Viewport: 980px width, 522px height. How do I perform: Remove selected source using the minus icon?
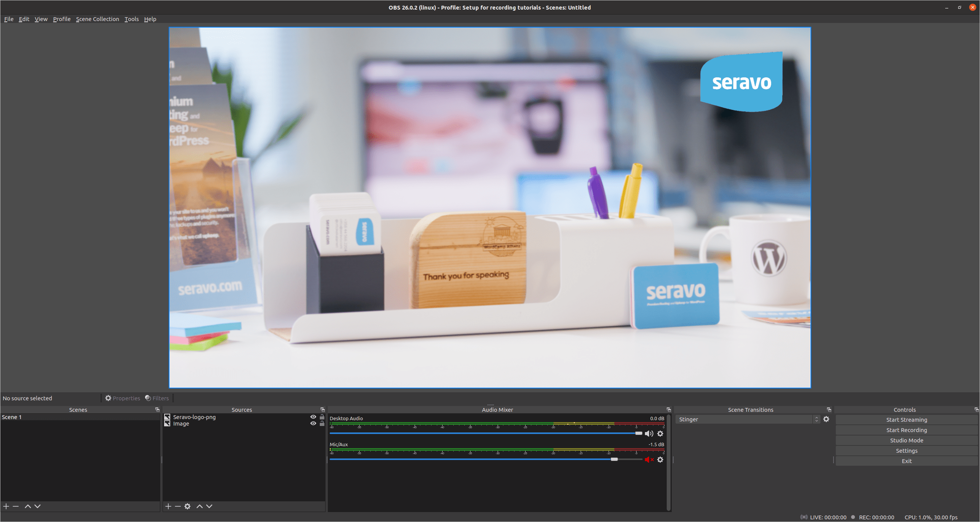coord(178,506)
